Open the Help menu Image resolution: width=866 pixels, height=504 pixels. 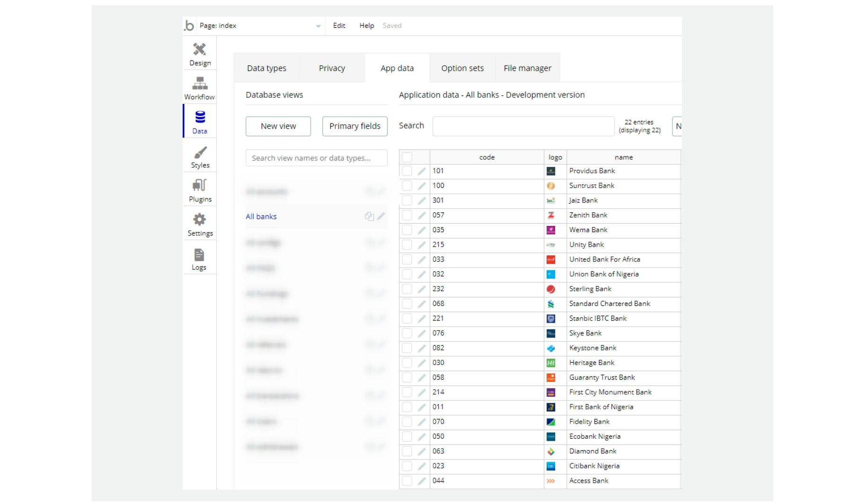tap(366, 26)
